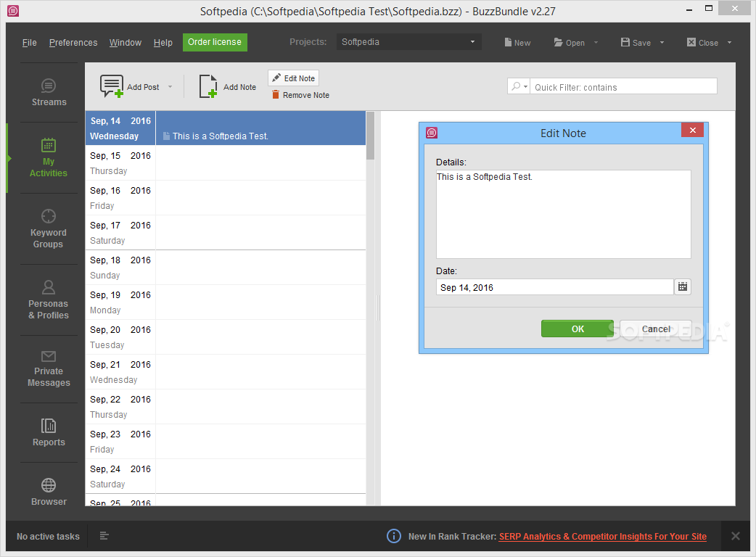Launch the built-in Browser

tap(49, 492)
